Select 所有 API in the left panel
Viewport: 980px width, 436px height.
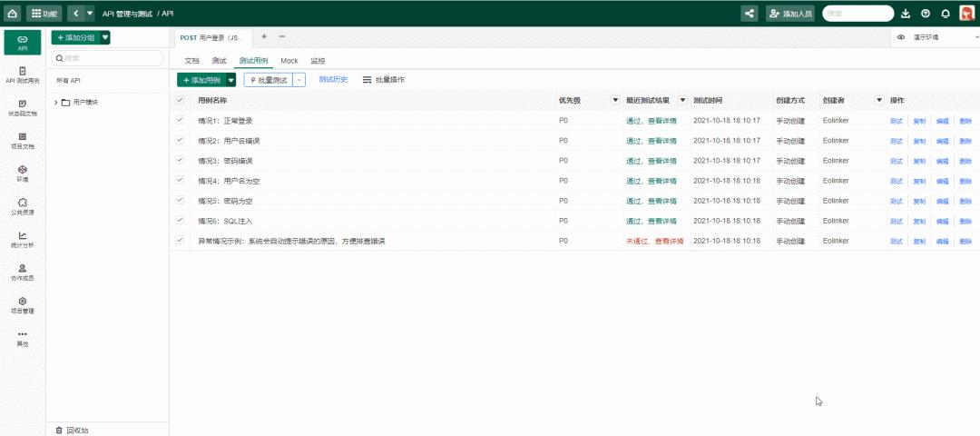pyautogui.click(x=68, y=80)
